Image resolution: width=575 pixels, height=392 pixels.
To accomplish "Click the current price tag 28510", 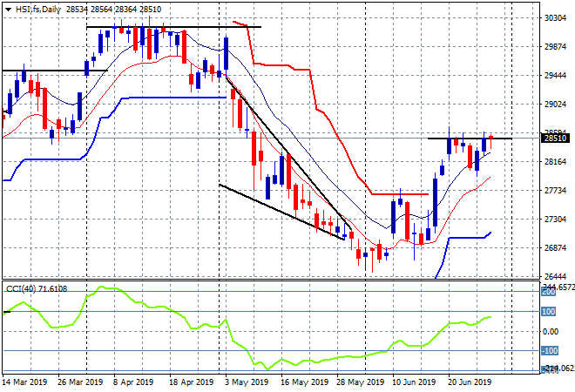I will coord(556,139).
